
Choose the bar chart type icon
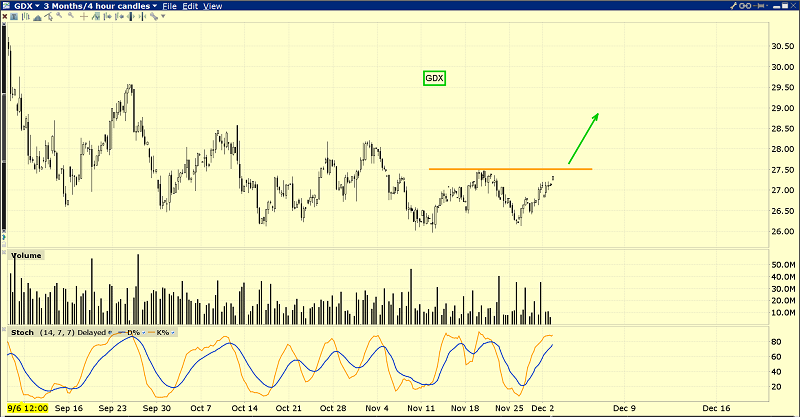(x=26, y=16)
